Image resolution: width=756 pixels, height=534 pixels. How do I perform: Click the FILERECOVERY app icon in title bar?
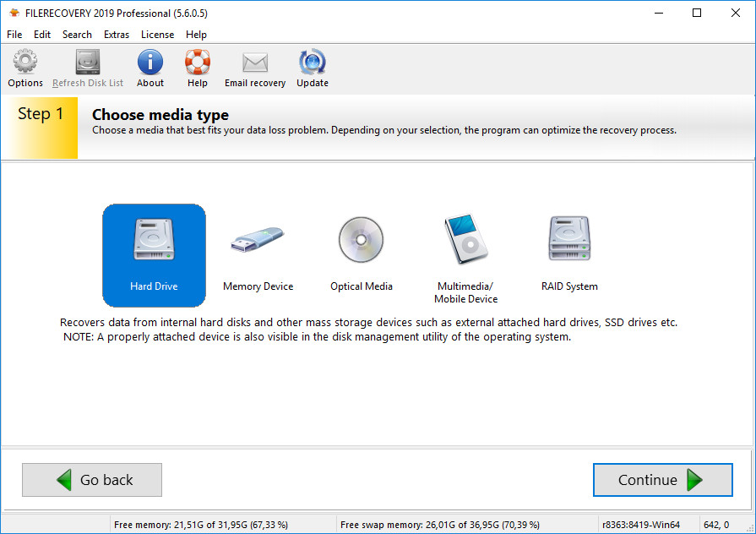[x=14, y=13]
